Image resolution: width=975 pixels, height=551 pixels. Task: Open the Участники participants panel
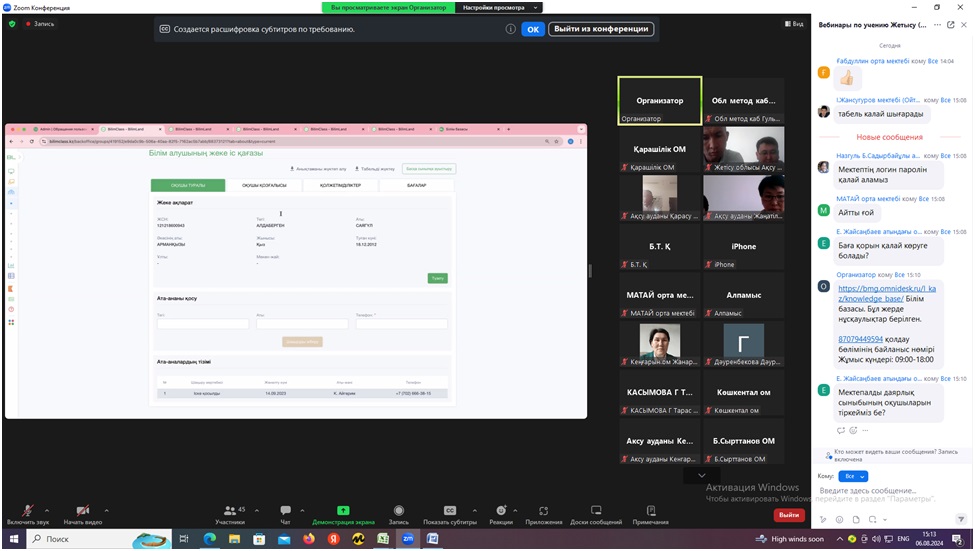coord(229,510)
